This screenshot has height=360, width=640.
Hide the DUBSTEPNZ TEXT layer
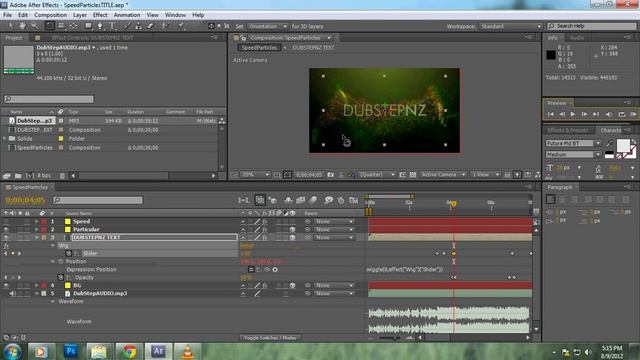point(6,237)
